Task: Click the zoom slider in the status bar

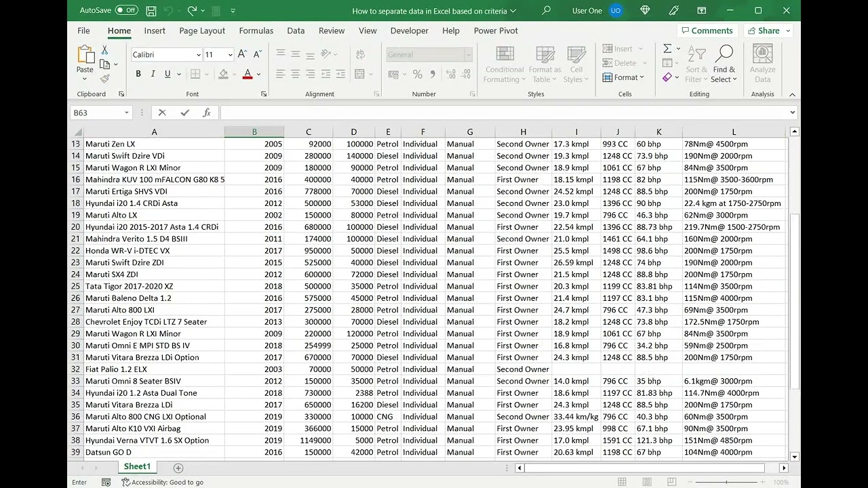Action: tap(726, 482)
